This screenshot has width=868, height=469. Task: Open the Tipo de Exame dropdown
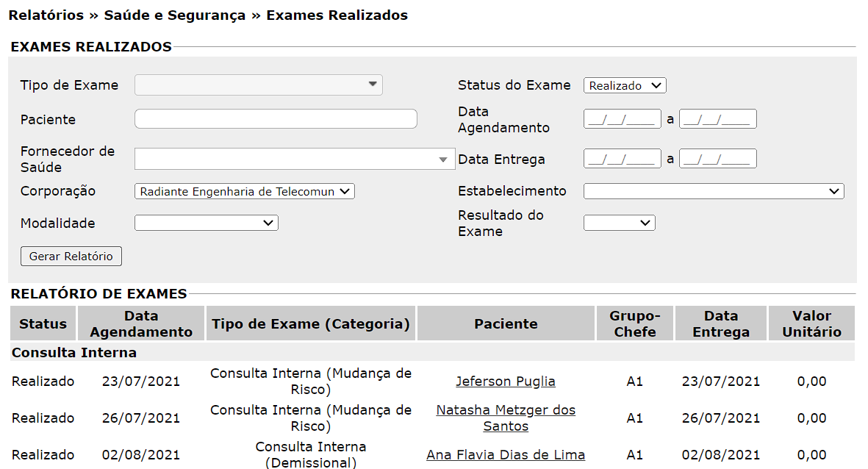pos(258,85)
